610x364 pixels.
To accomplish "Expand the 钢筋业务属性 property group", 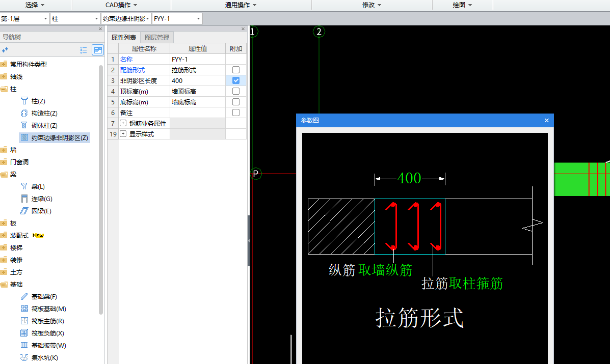I will tap(123, 123).
